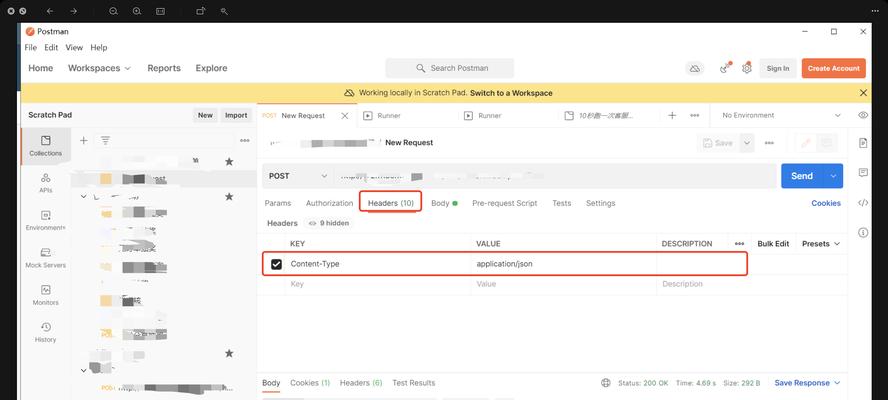Open tab options ellipsis next to plus
888x400 pixels.
pyautogui.click(x=695, y=116)
